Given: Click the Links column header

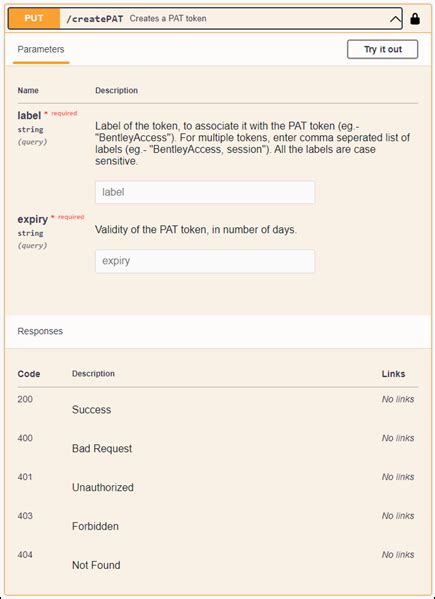Looking at the screenshot, I should pos(393,374).
